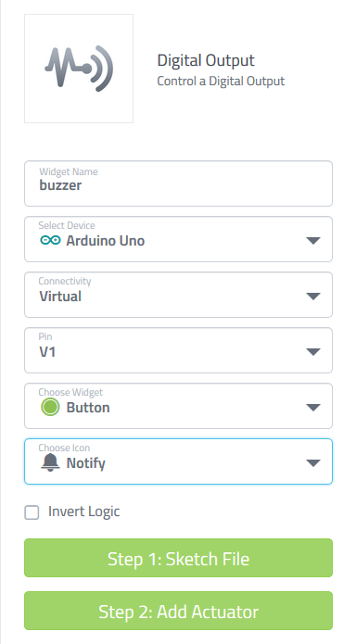The width and height of the screenshot is (356, 644).
Task: Expand the Choose Icon dropdown arrow
Action: point(313,463)
